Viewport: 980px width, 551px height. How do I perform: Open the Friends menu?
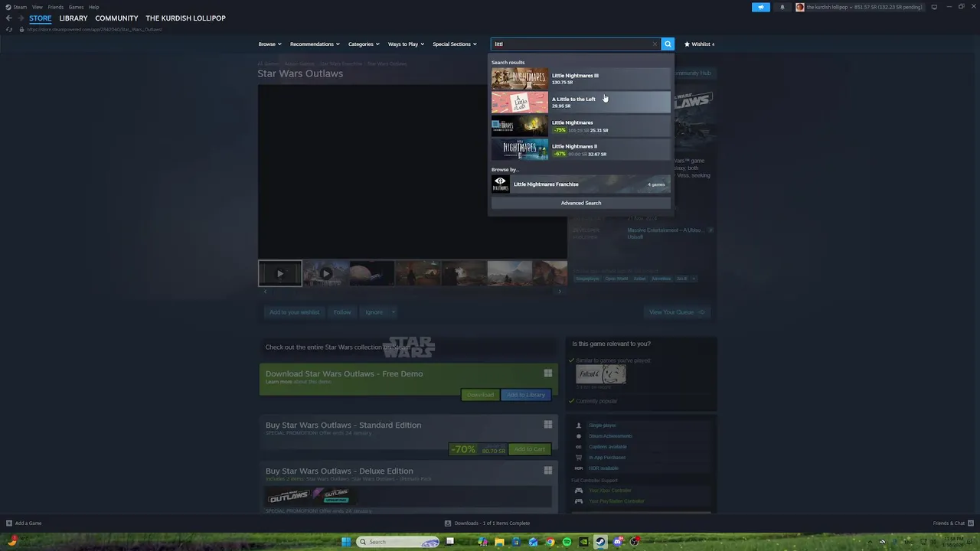56,7
